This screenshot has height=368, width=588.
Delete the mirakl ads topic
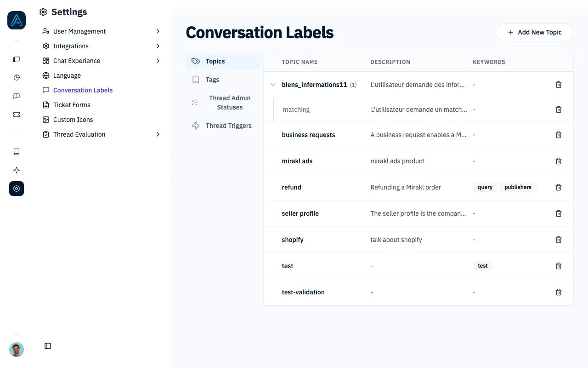(x=559, y=161)
